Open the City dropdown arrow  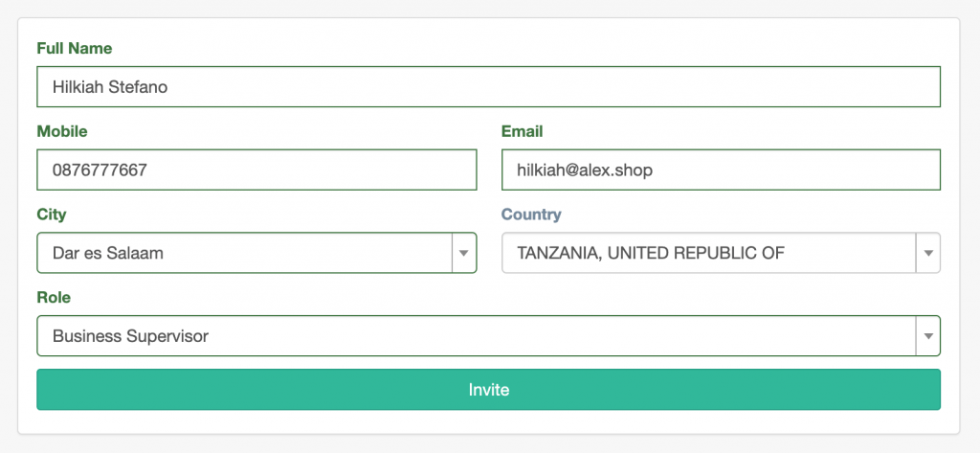pyautogui.click(x=464, y=254)
